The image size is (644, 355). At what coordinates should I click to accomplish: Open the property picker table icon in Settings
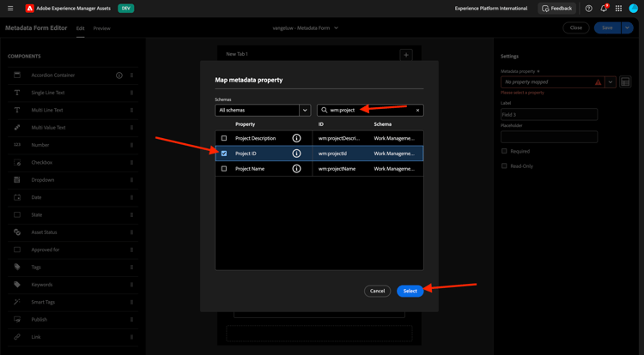coord(625,82)
